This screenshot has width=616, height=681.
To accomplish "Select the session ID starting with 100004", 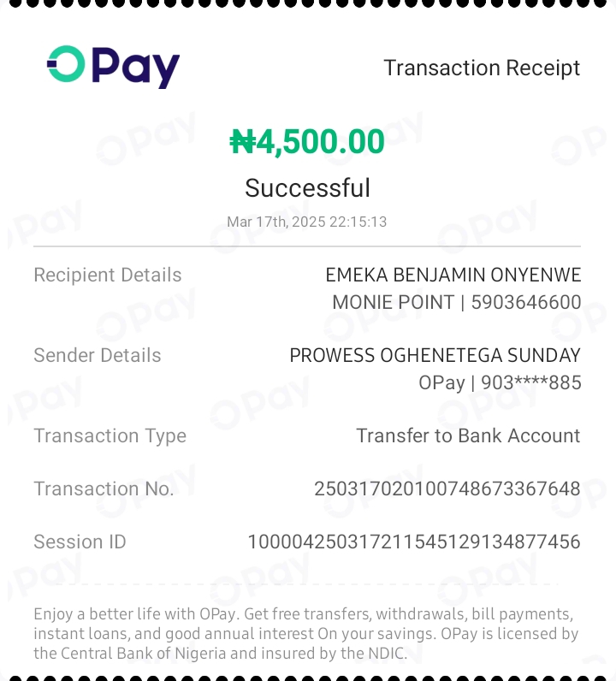I will point(413,542).
